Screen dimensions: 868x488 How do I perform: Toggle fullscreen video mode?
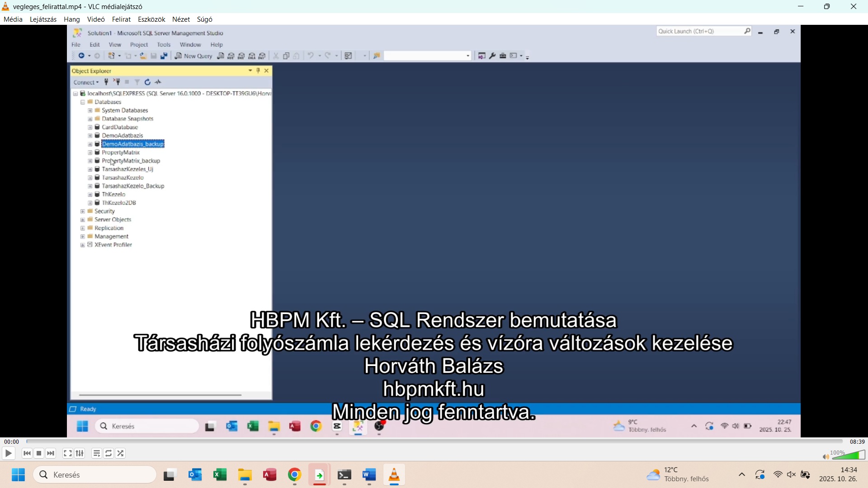click(68, 454)
